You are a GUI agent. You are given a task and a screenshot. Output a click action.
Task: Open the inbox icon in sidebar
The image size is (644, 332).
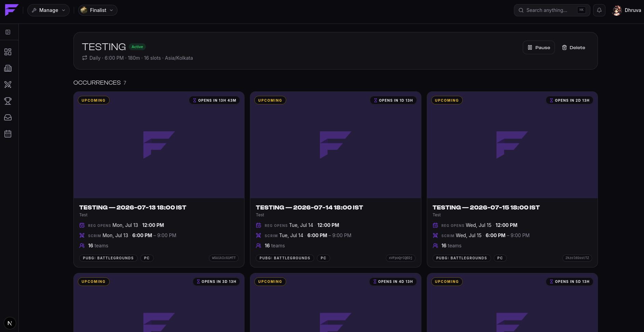pos(8,117)
